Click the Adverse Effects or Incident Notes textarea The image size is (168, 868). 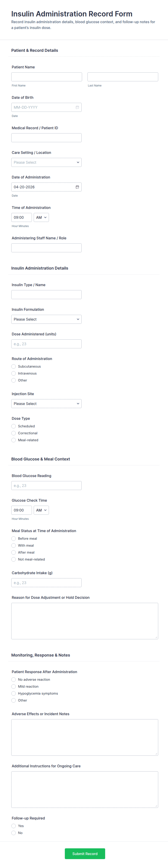pyautogui.click(x=85, y=737)
